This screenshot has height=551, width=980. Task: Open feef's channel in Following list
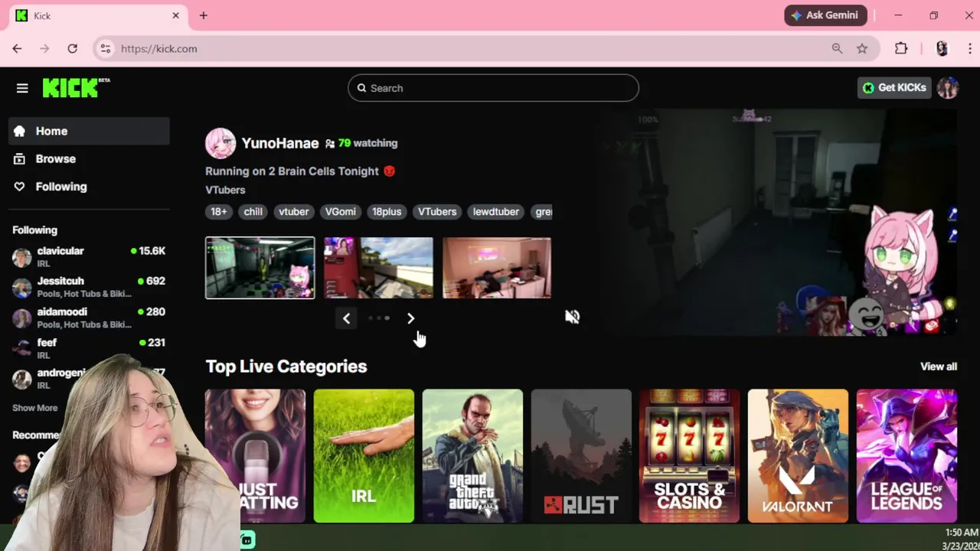click(x=89, y=348)
